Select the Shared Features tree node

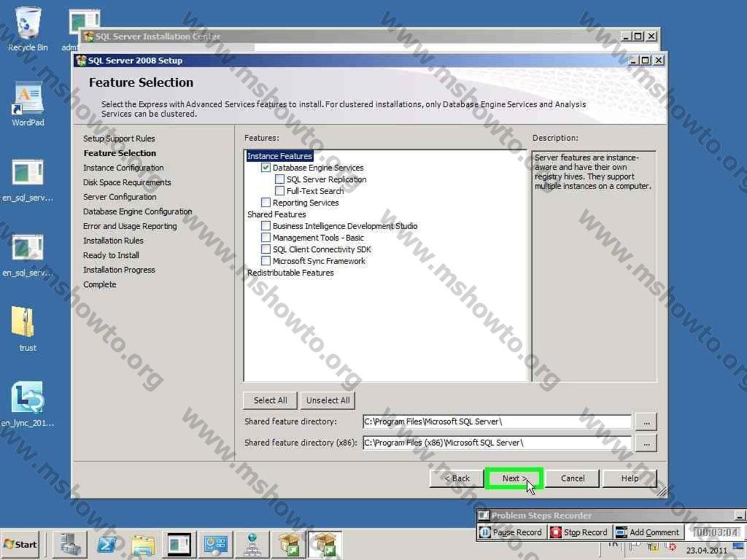tap(276, 214)
